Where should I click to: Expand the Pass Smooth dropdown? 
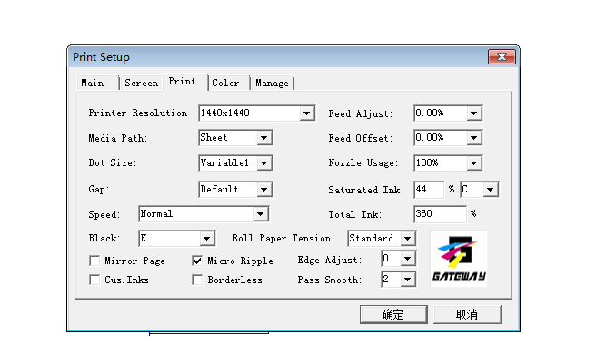pos(408,280)
